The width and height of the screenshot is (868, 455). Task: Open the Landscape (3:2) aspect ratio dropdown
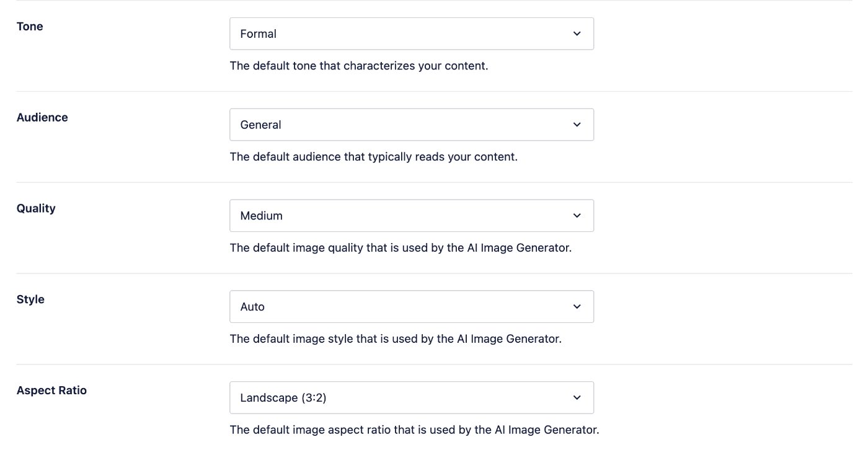pyautogui.click(x=411, y=397)
